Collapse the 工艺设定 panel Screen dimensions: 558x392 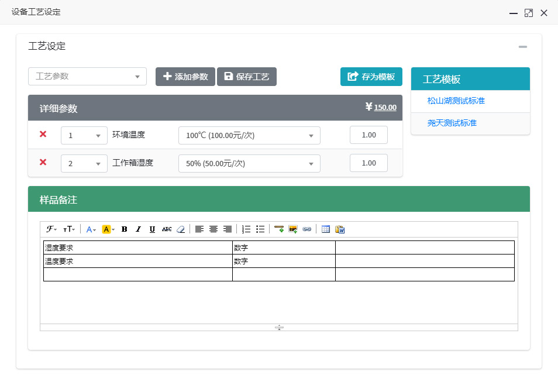pyautogui.click(x=522, y=47)
